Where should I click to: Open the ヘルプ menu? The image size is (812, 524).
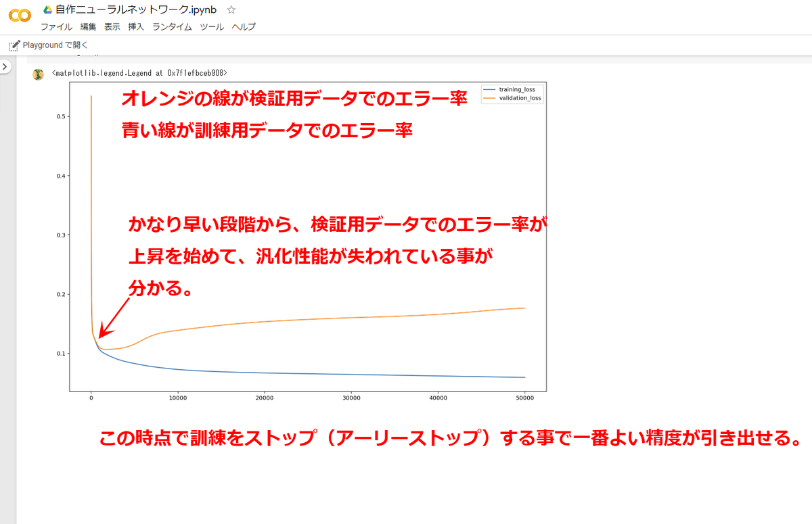pyautogui.click(x=244, y=27)
